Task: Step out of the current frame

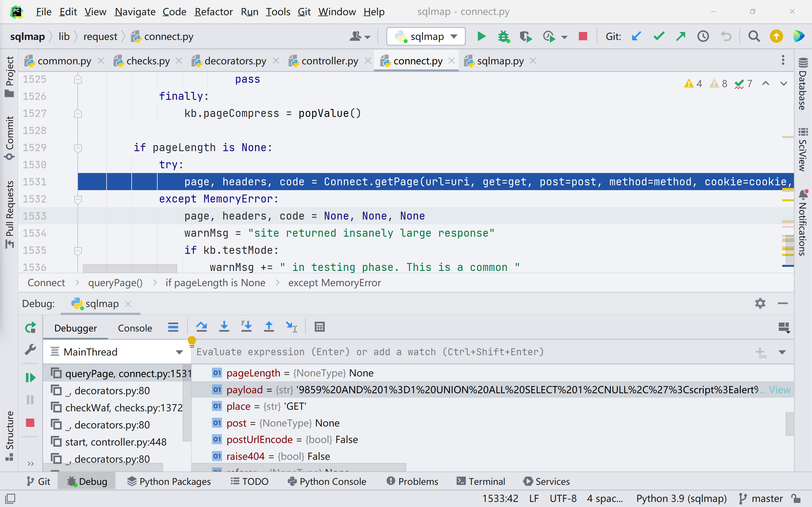Action: [269, 326]
